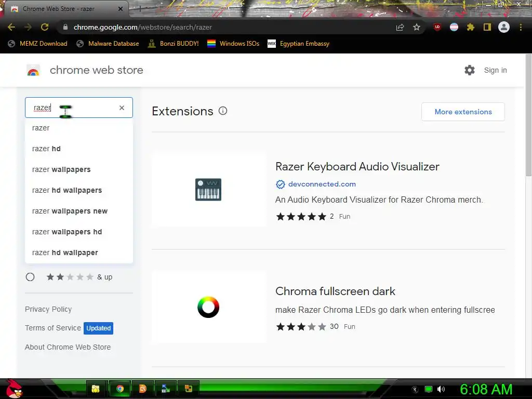Open the MEMZ Download bookmark
Viewport: 532px width, 399px height.
pos(37,44)
